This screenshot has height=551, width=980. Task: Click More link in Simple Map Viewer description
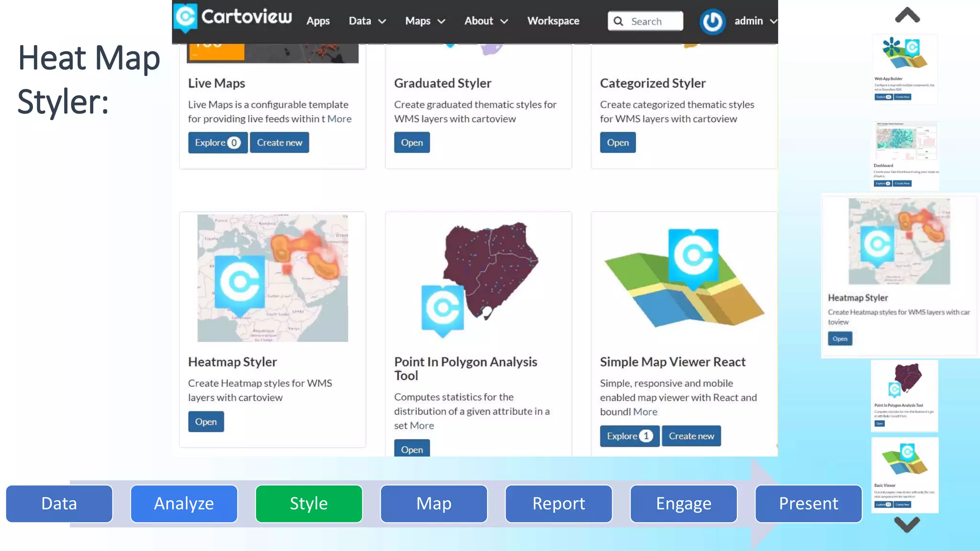pos(645,411)
